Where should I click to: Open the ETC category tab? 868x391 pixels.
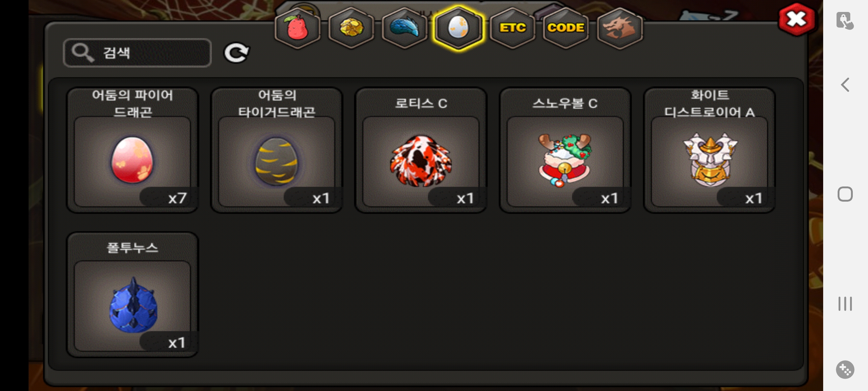[x=512, y=28]
